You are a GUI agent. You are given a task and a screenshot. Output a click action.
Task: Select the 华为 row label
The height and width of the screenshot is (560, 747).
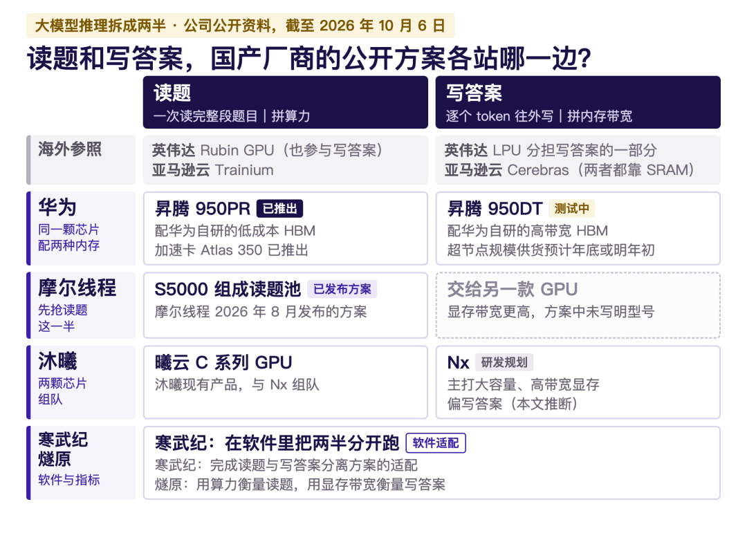[81, 228]
